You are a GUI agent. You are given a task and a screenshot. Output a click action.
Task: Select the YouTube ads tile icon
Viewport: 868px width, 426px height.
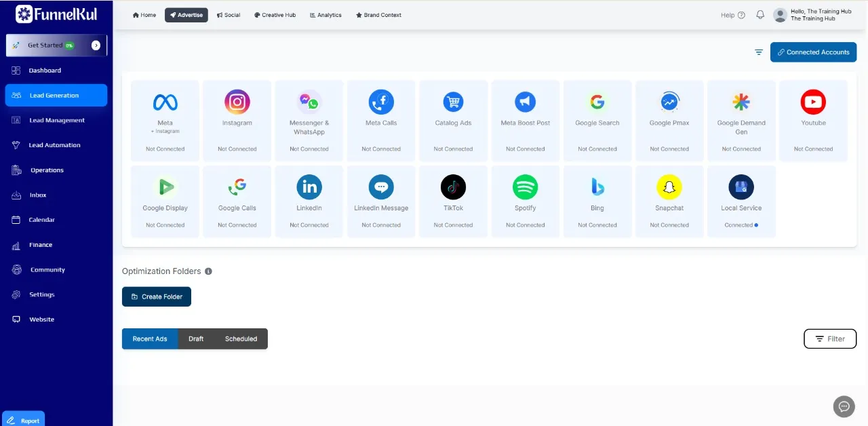(x=813, y=102)
